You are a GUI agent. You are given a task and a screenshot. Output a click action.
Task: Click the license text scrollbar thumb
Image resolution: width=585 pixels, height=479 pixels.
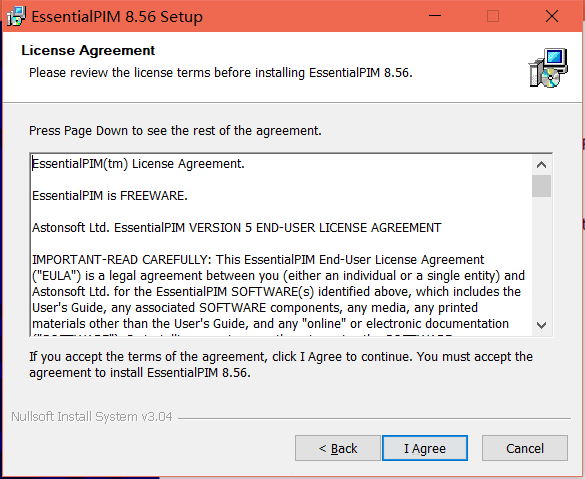pos(541,186)
